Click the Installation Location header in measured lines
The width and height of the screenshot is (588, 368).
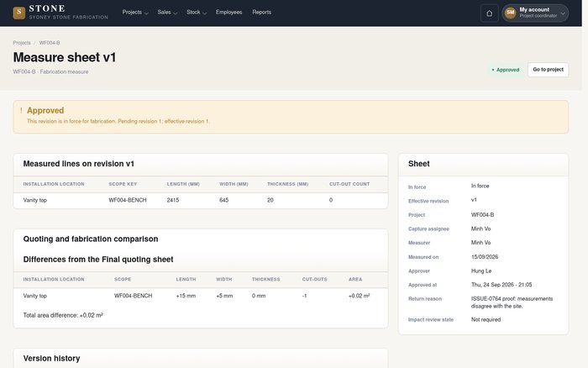54,184
